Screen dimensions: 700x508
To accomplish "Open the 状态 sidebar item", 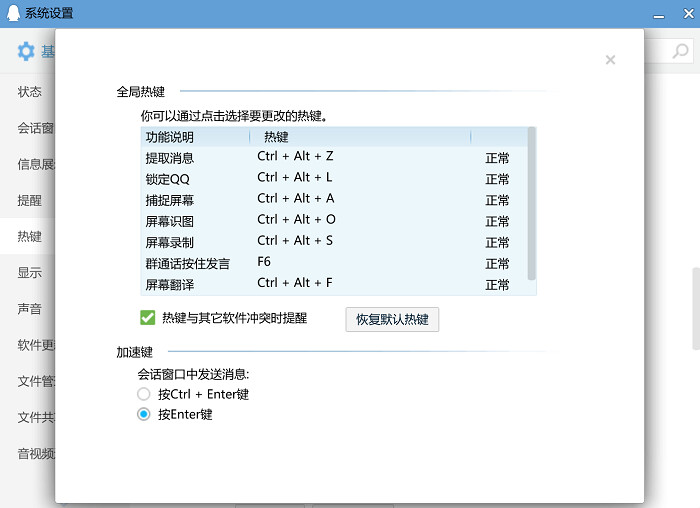I will coord(29,92).
